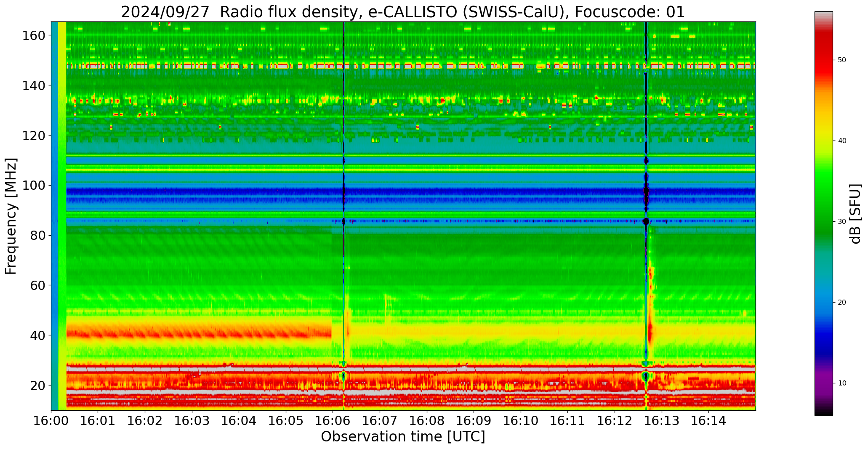
Task: Click the 16:07 time tick label
Action: pyautogui.click(x=380, y=420)
